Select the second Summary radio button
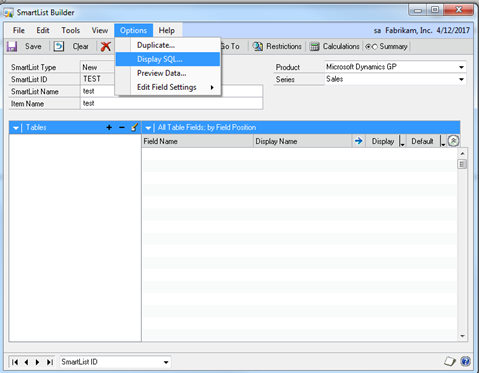The height and width of the screenshot is (373, 479). [375, 47]
